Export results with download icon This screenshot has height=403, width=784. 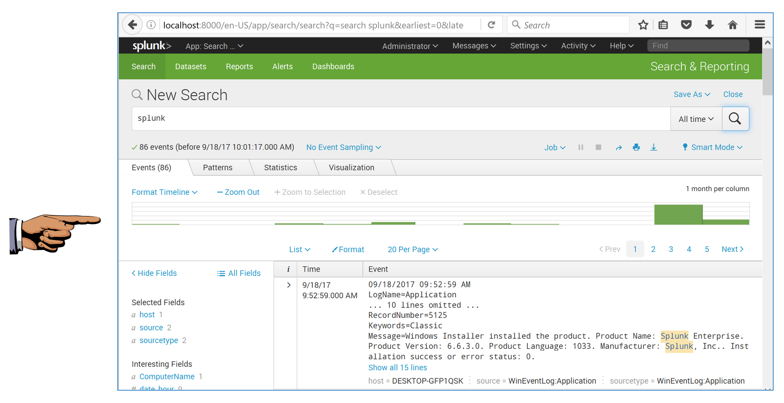point(654,148)
